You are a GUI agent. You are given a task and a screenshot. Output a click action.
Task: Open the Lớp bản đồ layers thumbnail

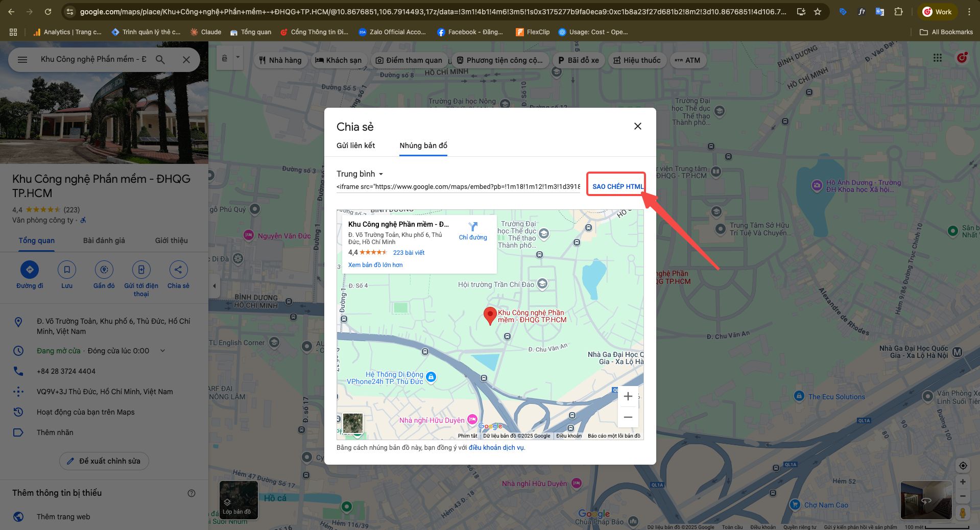click(238, 500)
